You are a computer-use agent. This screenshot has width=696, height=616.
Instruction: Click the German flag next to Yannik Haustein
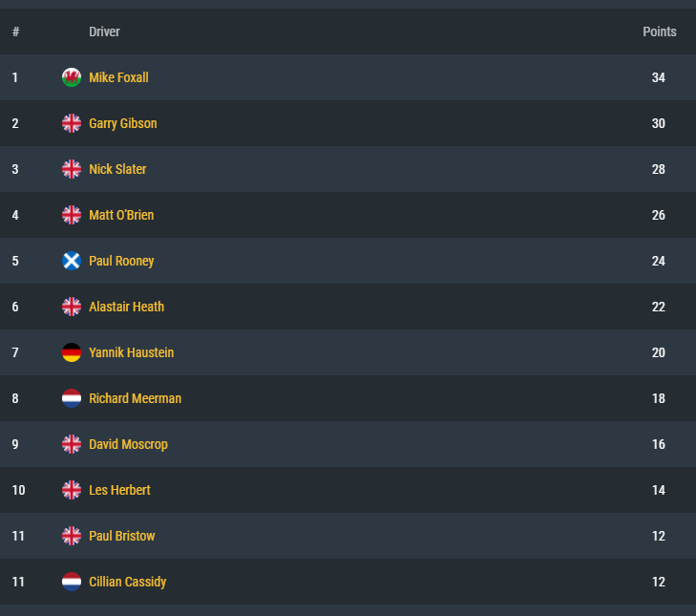[72, 352]
